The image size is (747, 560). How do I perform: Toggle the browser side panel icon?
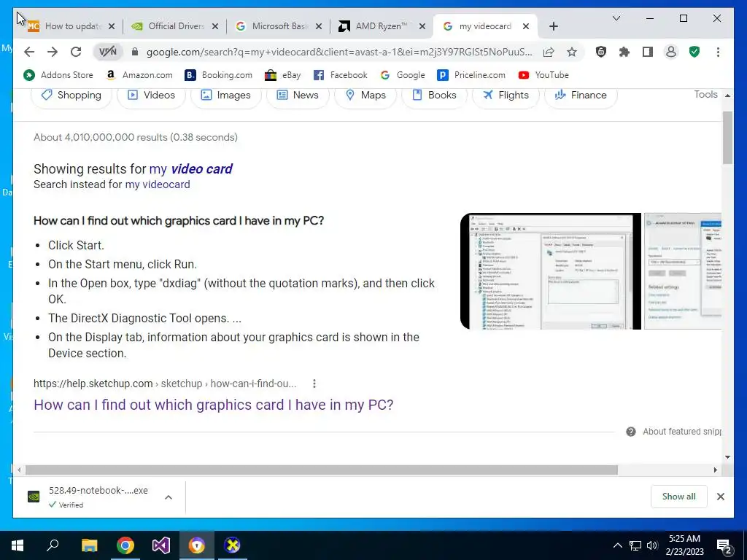[648, 52]
